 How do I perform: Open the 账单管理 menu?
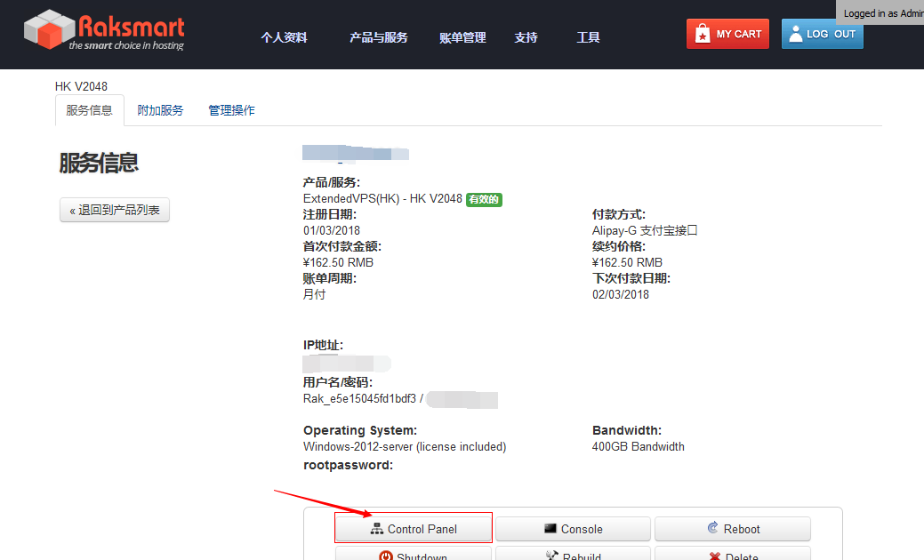(462, 37)
